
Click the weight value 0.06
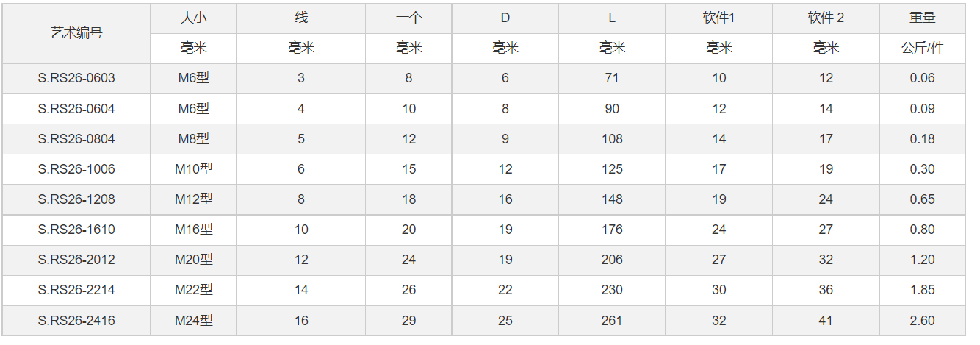[x=922, y=78]
